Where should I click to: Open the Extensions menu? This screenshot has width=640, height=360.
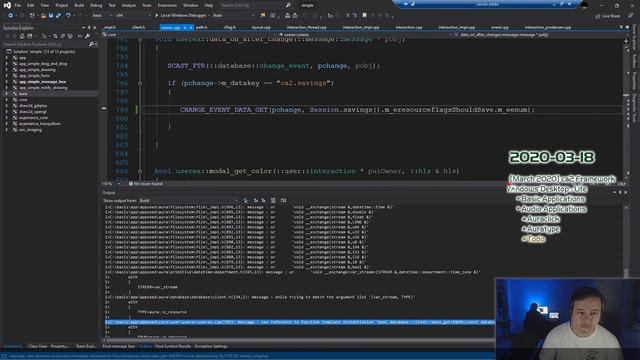(x=167, y=5)
